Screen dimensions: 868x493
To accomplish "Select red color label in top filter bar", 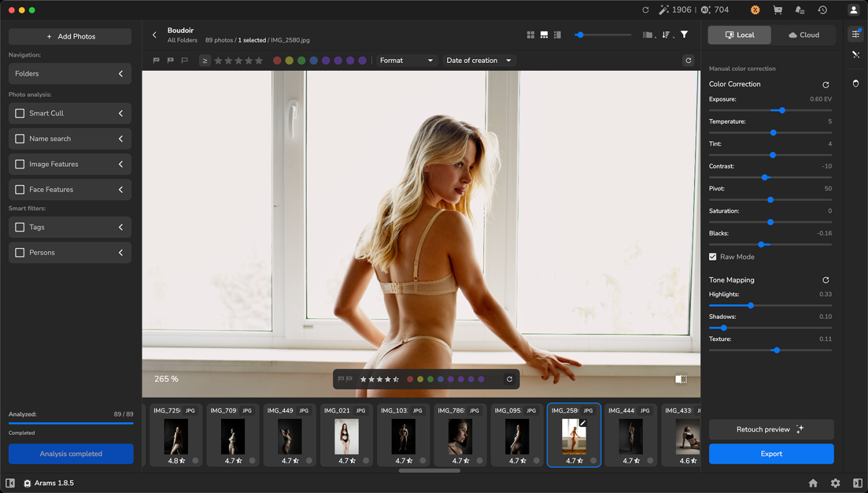I will pyautogui.click(x=277, y=60).
